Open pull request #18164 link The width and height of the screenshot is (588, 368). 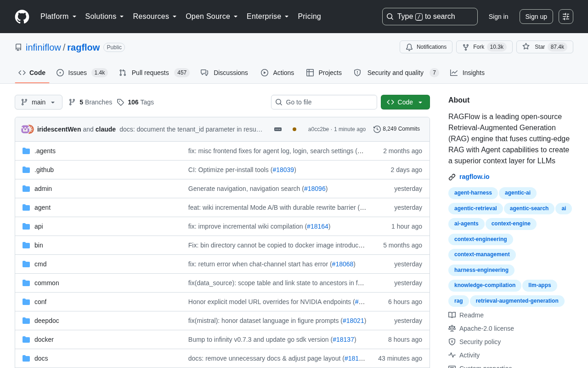(x=317, y=226)
